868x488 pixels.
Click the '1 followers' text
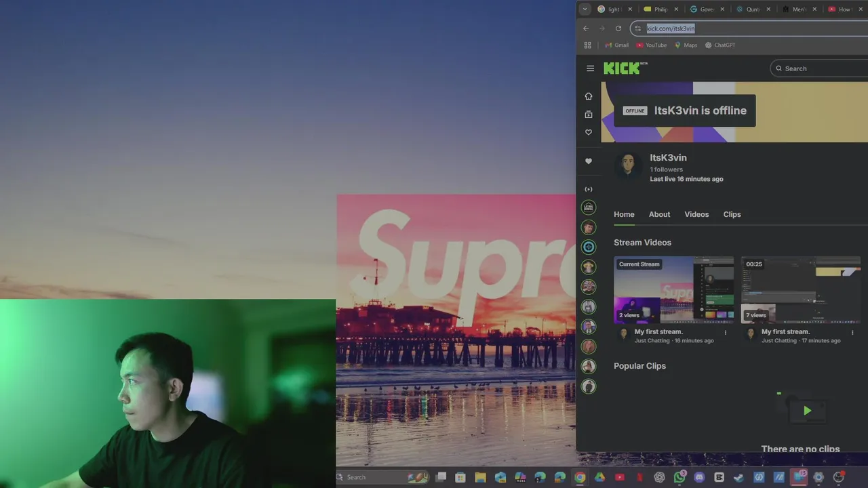[666, 169]
